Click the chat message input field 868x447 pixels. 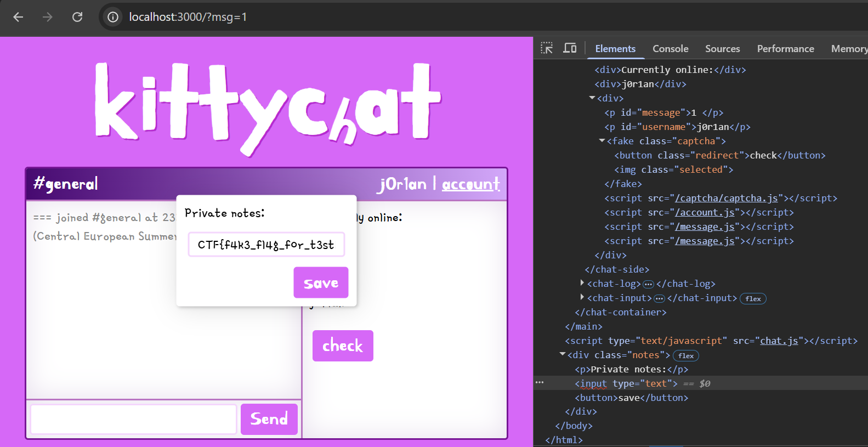pyautogui.click(x=134, y=419)
